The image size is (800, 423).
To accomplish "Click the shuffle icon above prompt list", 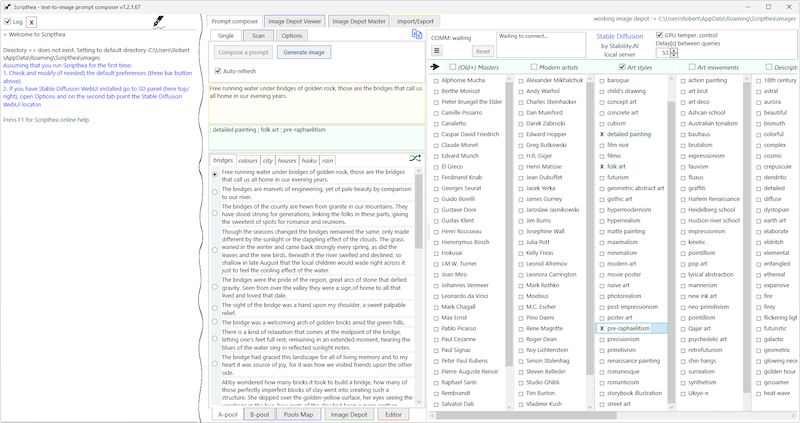I will point(415,159).
